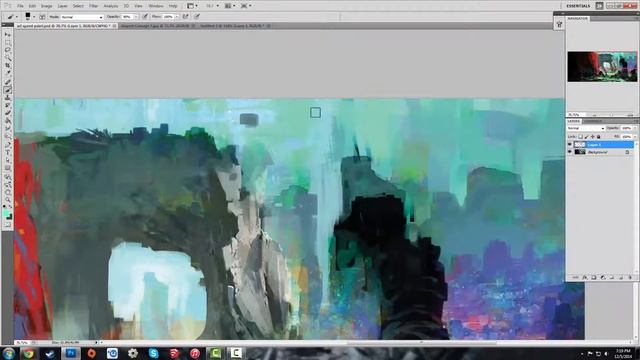
Task: Open the Window menu
Action: click(156, 6)
